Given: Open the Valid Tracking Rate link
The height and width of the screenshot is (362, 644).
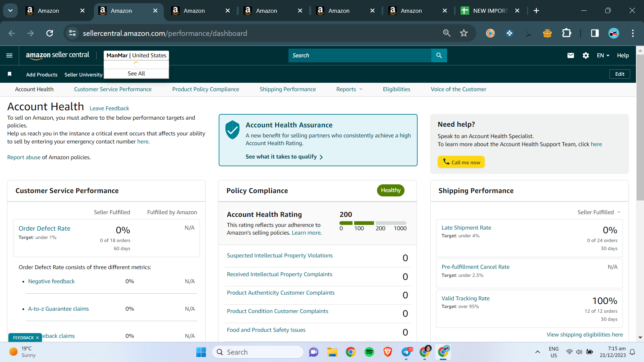Looking at the screenshot, I should 466,298.
